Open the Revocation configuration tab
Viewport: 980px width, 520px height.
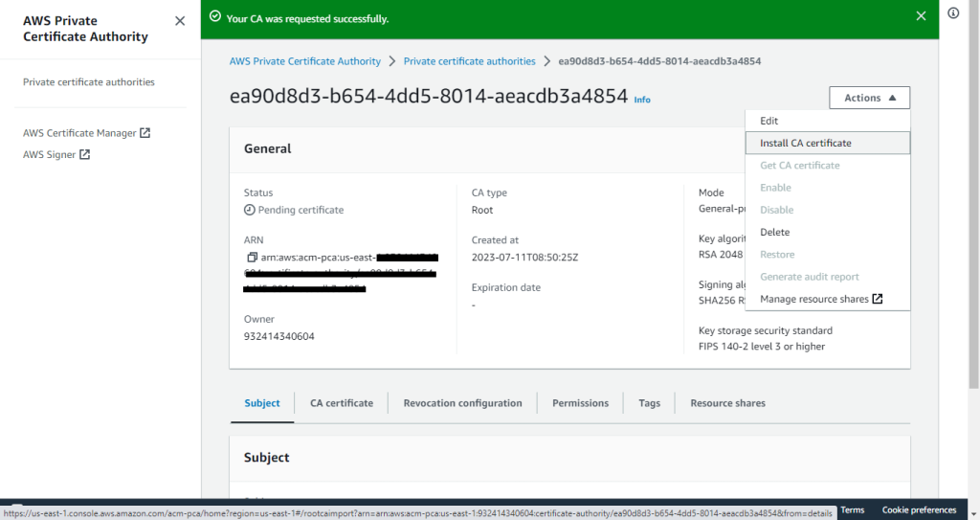tap(462, 403)
